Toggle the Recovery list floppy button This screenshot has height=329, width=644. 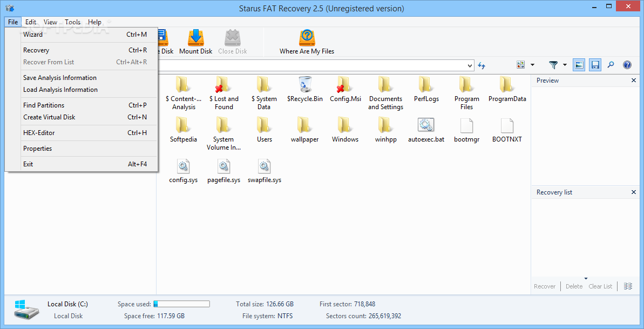tap(595, 65)
